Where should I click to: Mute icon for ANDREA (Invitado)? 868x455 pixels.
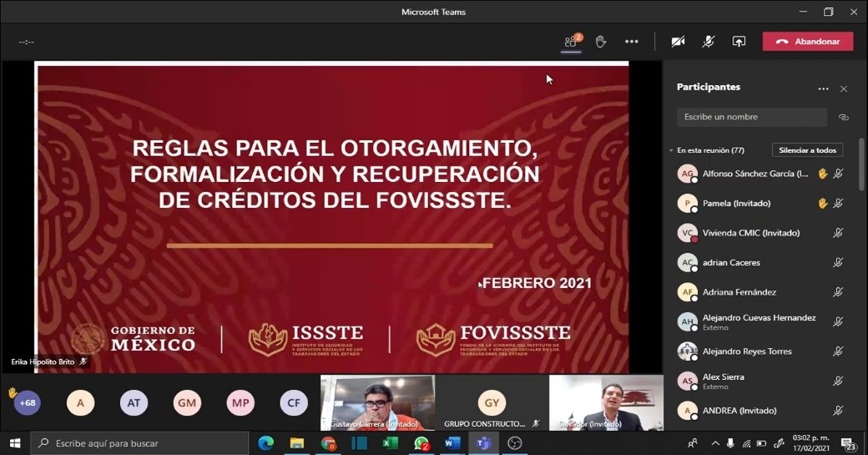[839, 410]
